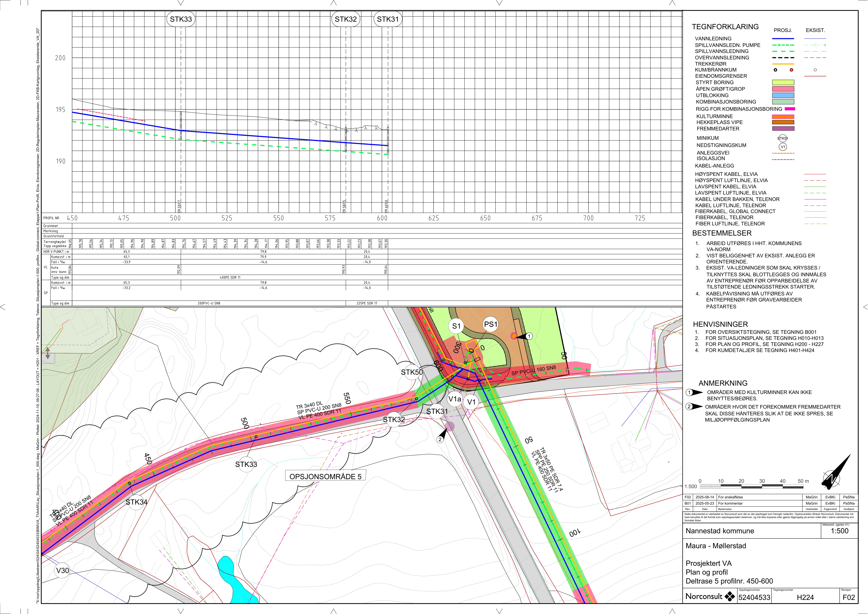The width and height of the screenshot is (868, 614).
Task: Click the PS1 pump station bubble
Action: [x=491, y=324]
